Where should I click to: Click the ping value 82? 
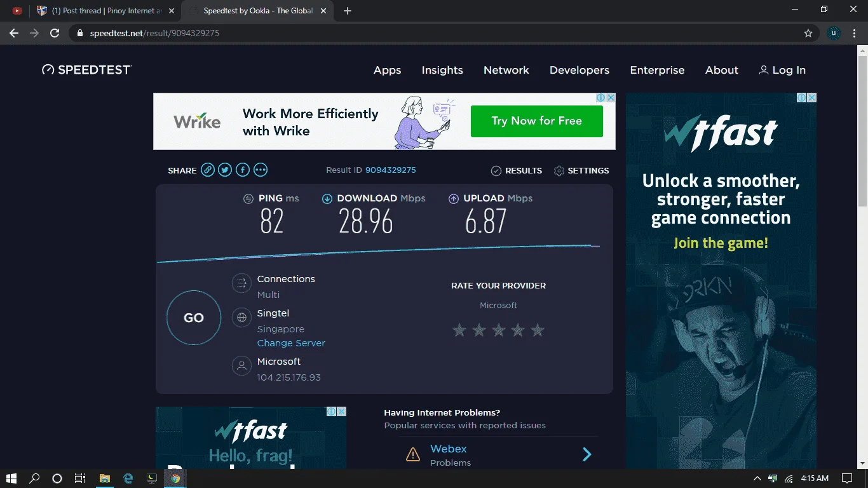(x=272, y=221)
